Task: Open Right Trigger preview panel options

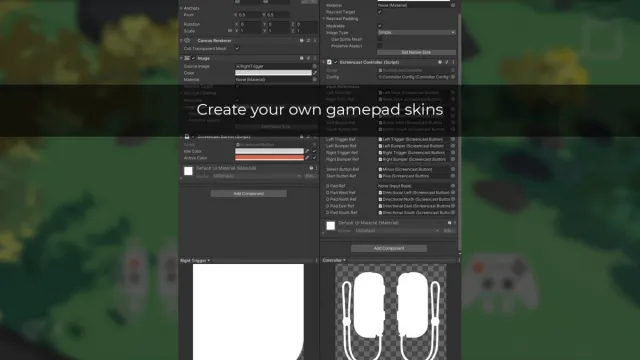Action: 316,260
